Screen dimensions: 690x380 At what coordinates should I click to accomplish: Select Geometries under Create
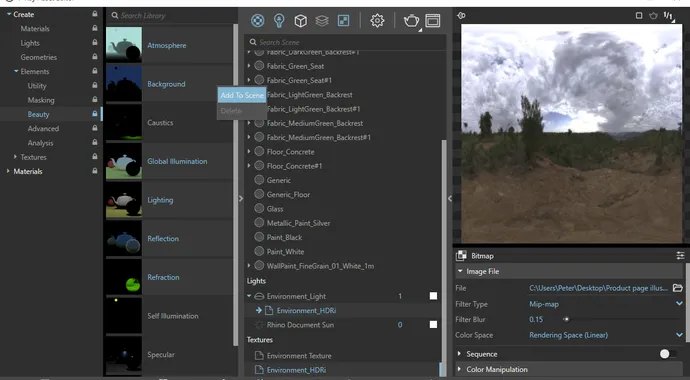click(x=38, y=57)
